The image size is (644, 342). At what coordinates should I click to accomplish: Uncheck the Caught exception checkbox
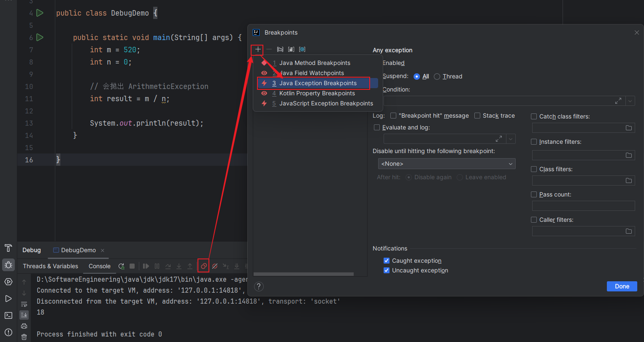click(386, 261)
